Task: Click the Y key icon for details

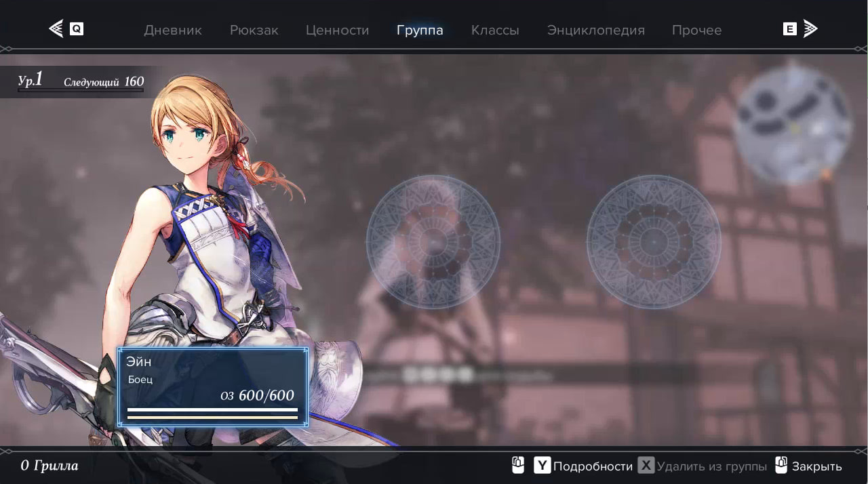Action: pos(542,466)
